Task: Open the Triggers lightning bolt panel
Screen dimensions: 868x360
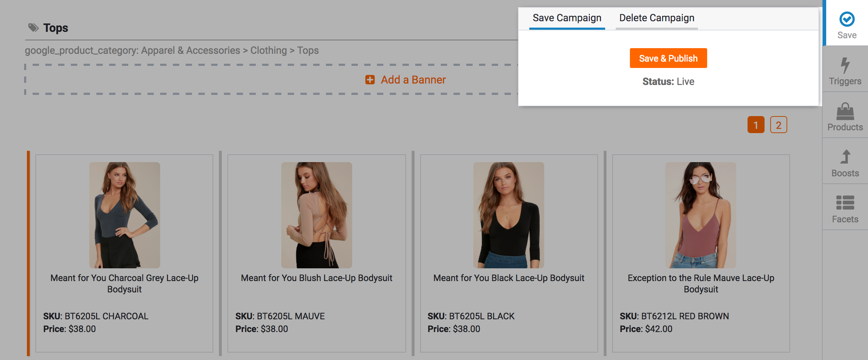Action: 845,66
